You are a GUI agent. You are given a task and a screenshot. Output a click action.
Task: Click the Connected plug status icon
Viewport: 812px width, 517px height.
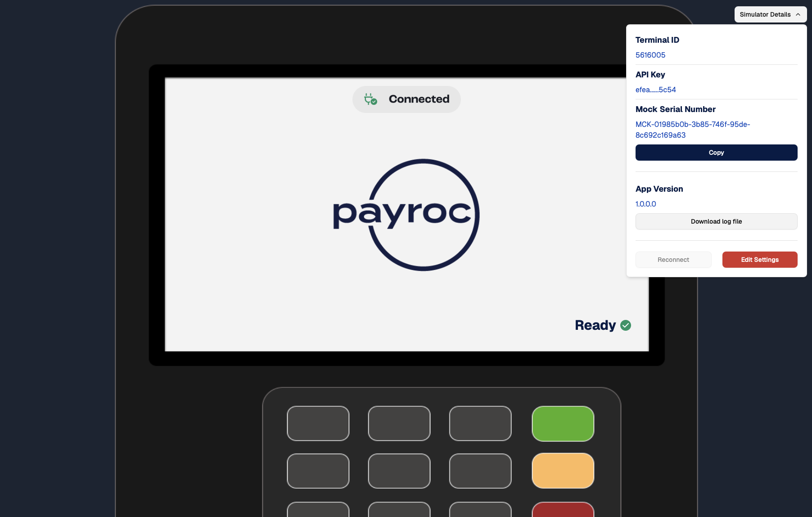[370, 99]
